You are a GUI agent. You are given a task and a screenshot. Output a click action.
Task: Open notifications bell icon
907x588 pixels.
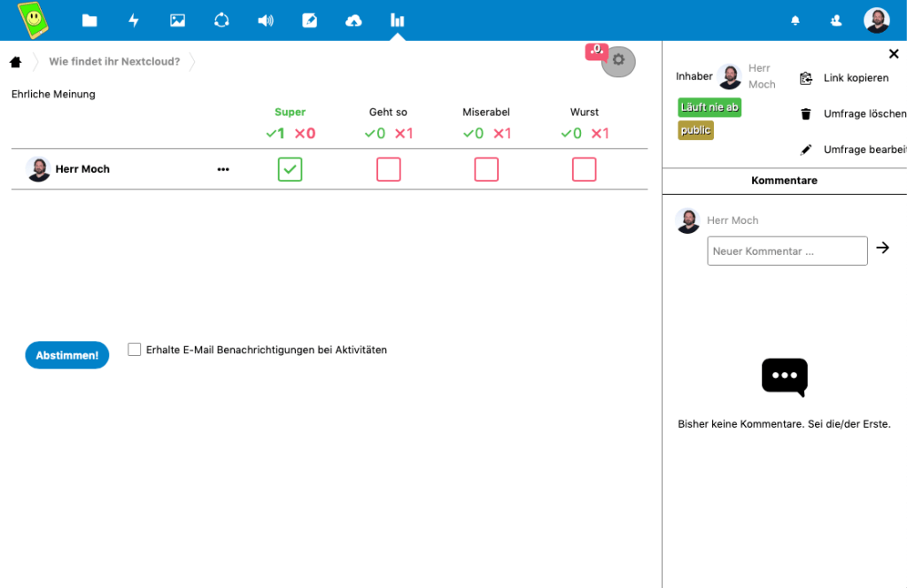(795, 20)
